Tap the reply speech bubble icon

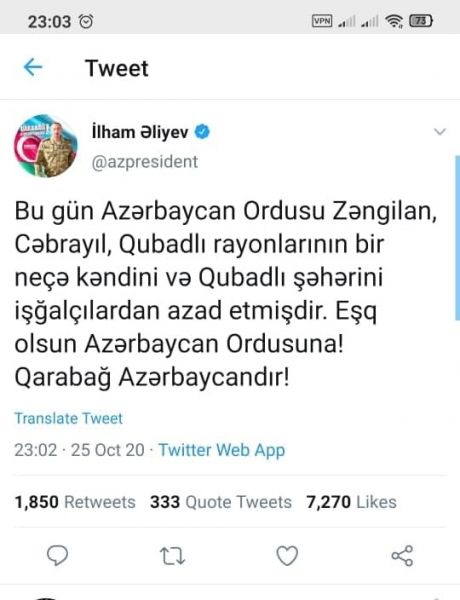57,555
